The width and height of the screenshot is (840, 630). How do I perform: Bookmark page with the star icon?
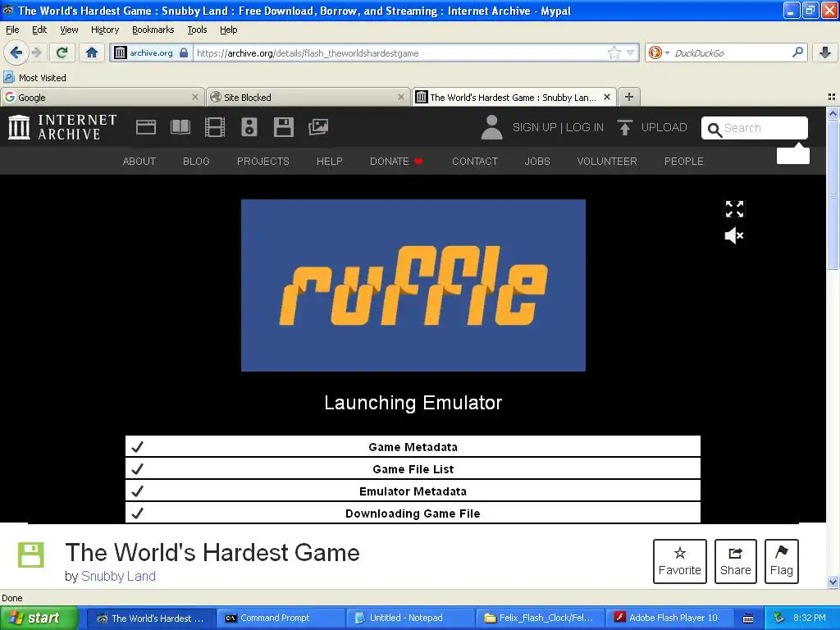(614, 52)
